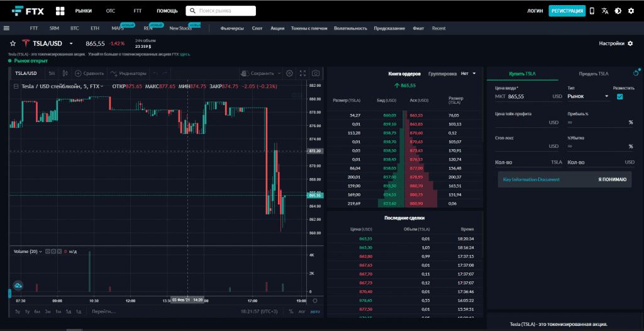Image resolution: width=644 pixels, height=331 pixels.
Task: Click the ЛОГИН button
Action: pyautogui.click(x=535, y=11)
